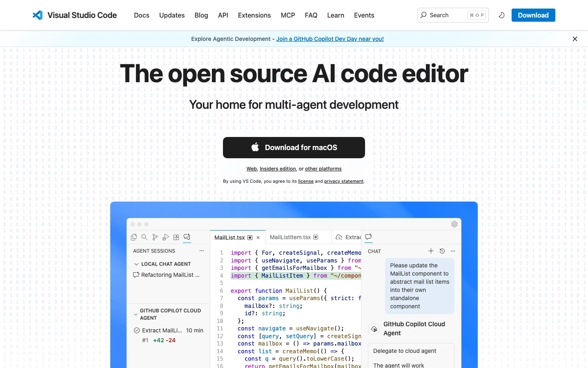This screenshot has height=368, width=588.
Task: Click the Visual Studio Code logo
Action: [38, 15]
